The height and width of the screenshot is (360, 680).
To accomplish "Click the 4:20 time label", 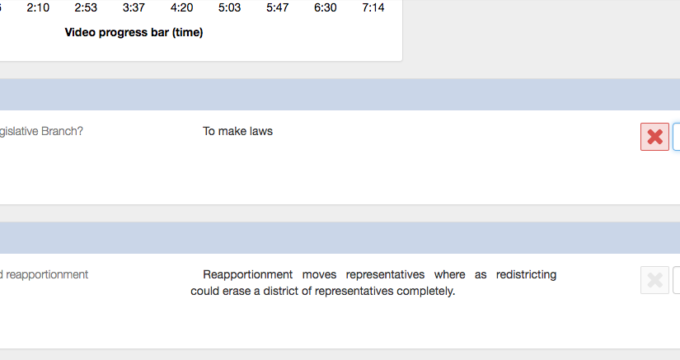I will (x=182, y=7).
